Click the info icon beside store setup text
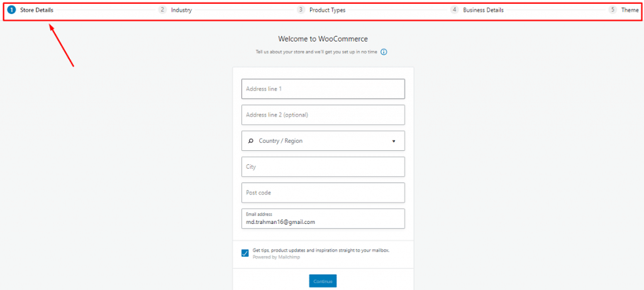Screen dimensions: 644x290 pyautogui.click(x=384, y=52)
